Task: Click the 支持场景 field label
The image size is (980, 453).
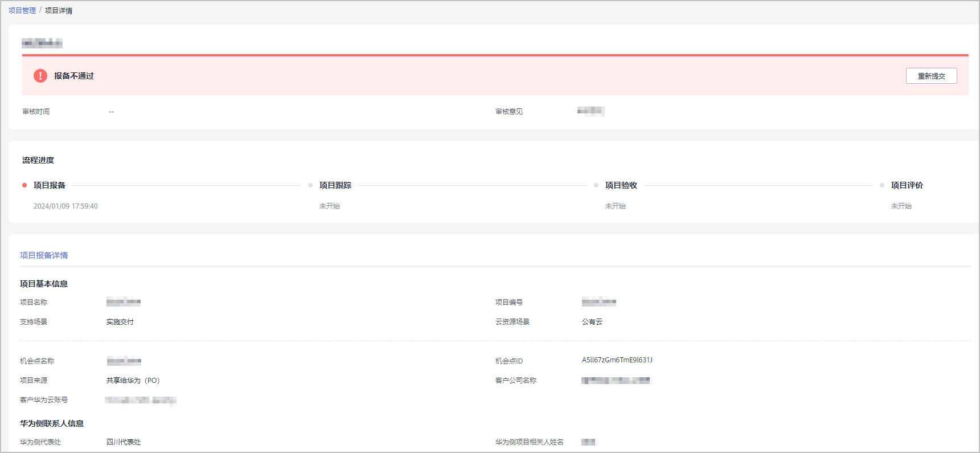Action: 34,322
